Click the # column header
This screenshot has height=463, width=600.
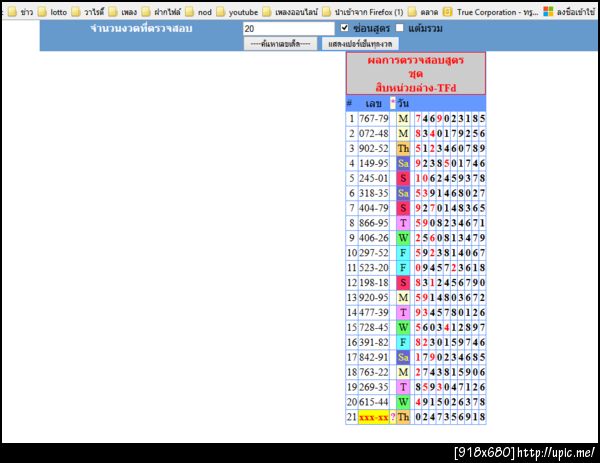point(349,103)
